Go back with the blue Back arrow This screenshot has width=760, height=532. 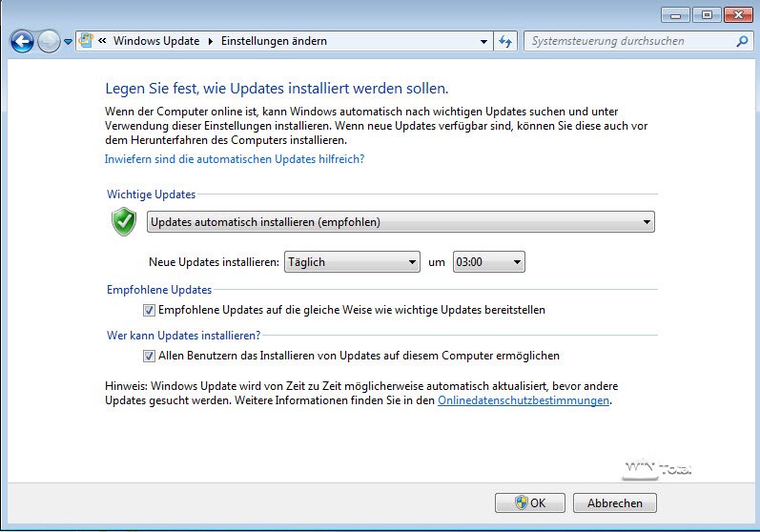tap(22, 42)
